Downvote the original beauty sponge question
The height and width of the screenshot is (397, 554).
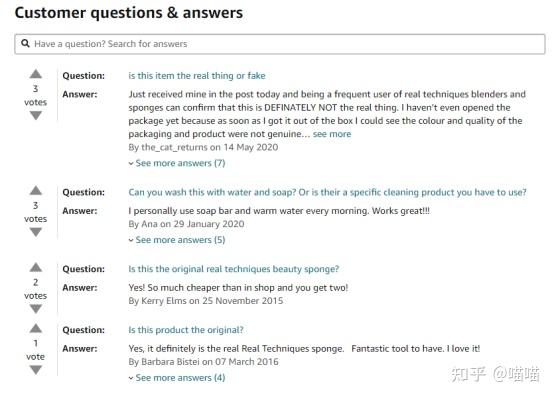coord(36,309)
